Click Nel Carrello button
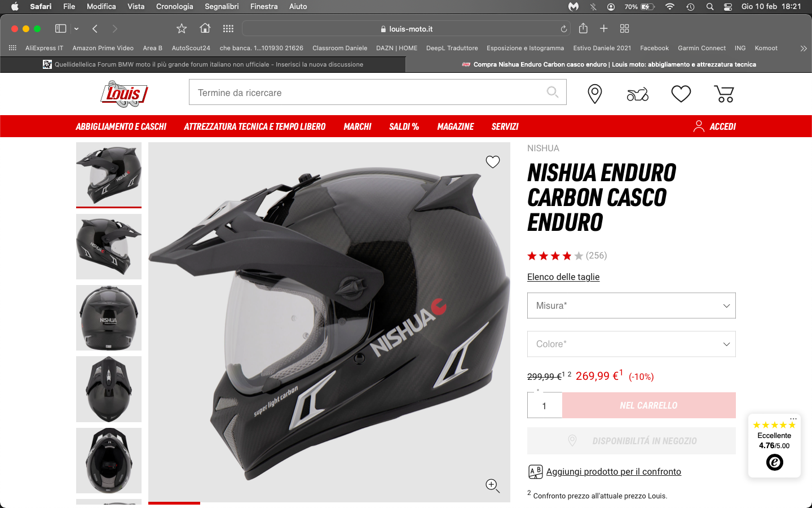This screenshot has width=812, height=508. tap(649, 405)
